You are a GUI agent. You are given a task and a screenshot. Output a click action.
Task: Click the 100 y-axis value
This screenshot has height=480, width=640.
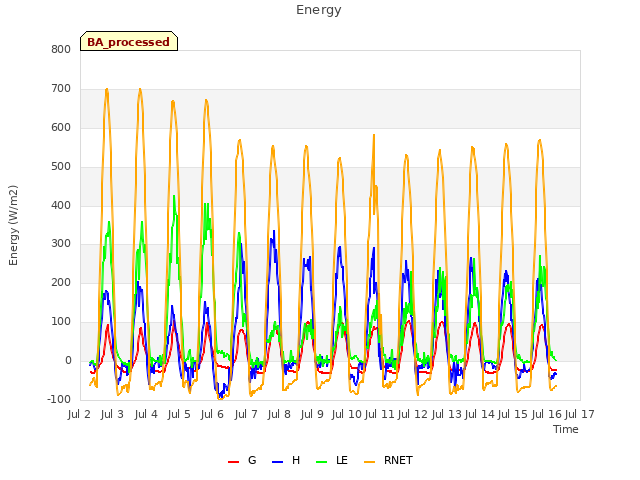(61, 322)
